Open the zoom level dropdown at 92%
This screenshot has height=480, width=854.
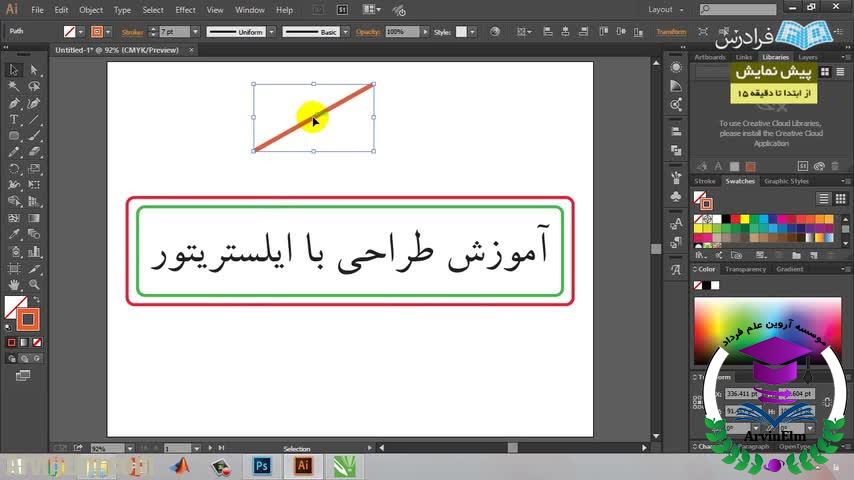130,448
